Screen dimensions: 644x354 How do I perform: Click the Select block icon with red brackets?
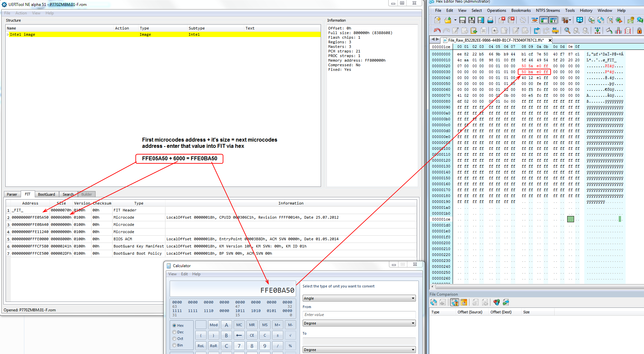point(618,30)
